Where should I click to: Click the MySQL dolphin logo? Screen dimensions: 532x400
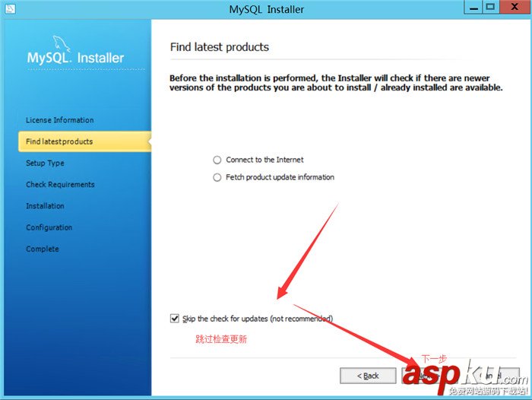point(62,44)
